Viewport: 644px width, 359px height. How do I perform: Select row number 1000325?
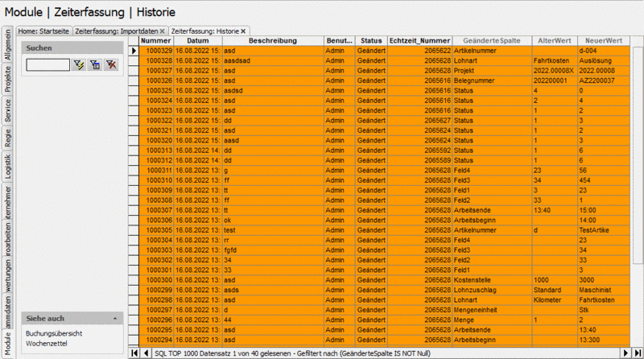[156, 90]
